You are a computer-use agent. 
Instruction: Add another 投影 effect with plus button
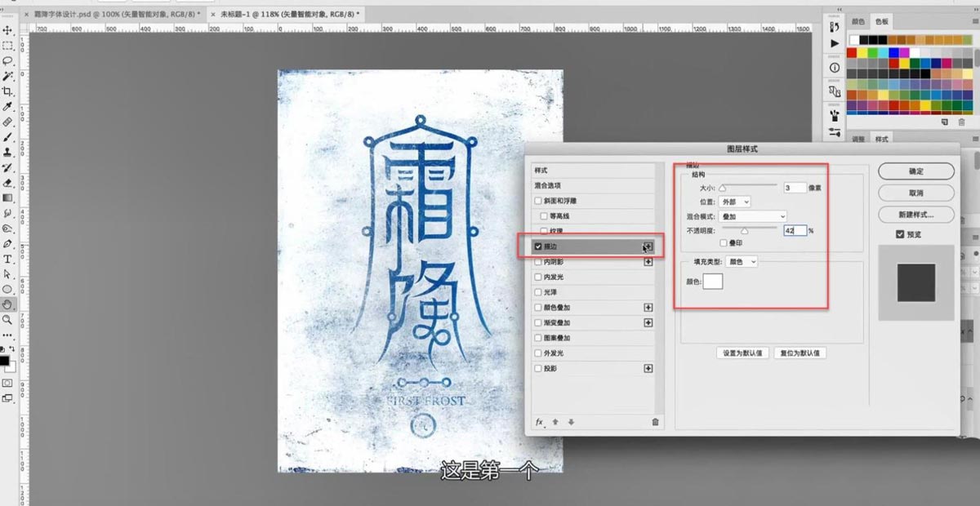[648, 369]
